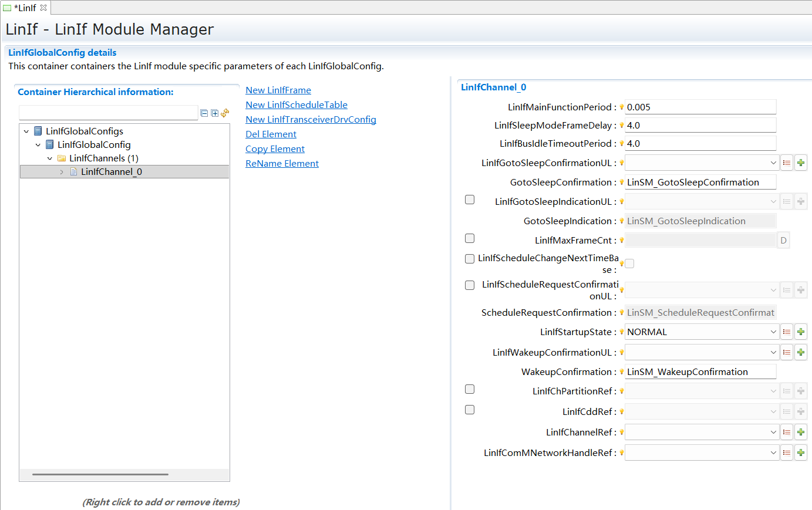Click the Del Element link

point(271,134)
